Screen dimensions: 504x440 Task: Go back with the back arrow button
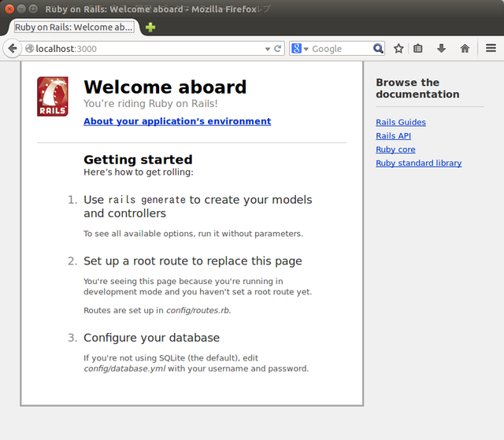[13, 49]
